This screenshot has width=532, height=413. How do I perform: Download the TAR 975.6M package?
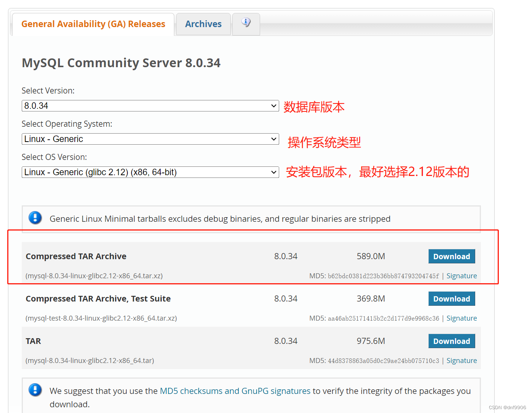(452, 341)
